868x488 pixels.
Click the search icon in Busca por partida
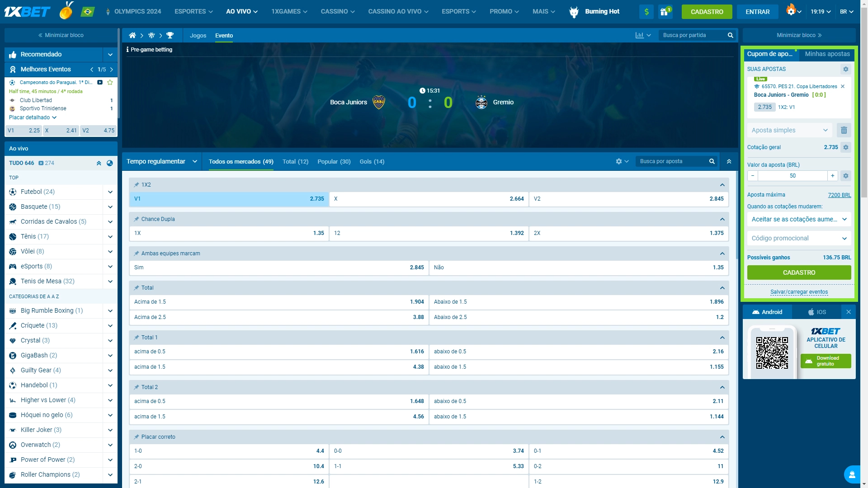[730, 35]
